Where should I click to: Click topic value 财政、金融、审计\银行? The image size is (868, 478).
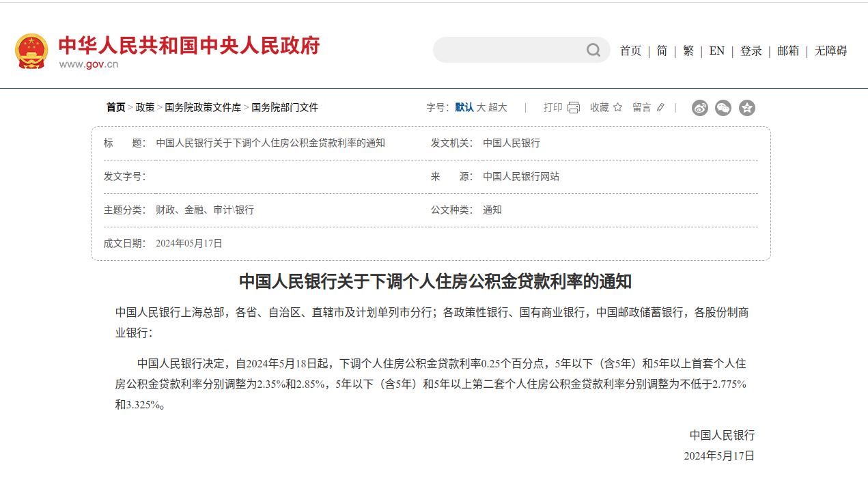205,210
